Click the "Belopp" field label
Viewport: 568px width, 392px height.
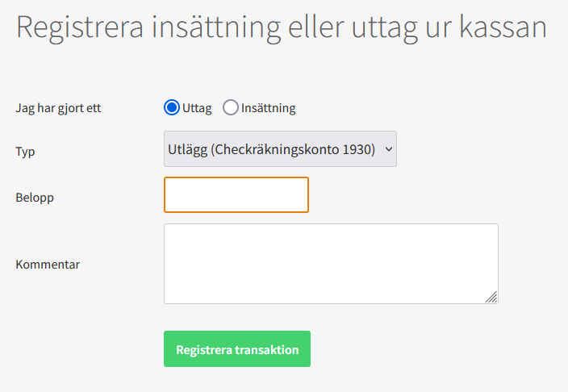[35, 196]
